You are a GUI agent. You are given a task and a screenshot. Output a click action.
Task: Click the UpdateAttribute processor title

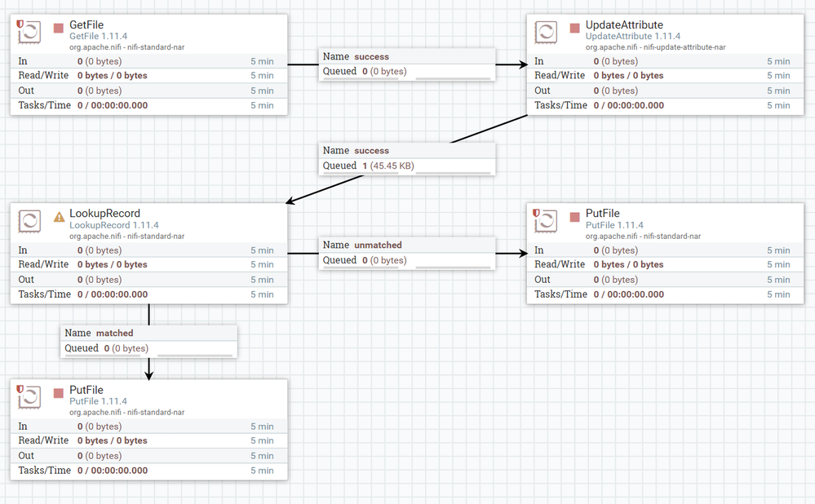coord(624,24)
